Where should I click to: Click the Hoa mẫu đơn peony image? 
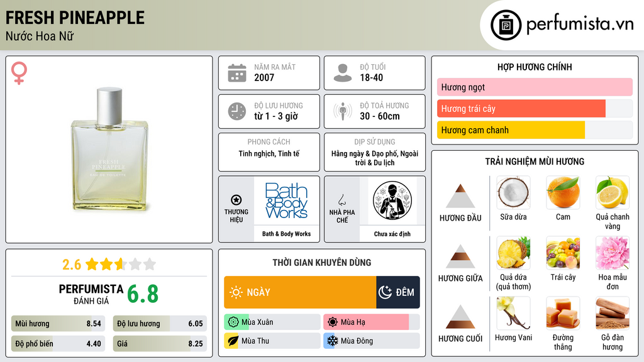[613, 253]
